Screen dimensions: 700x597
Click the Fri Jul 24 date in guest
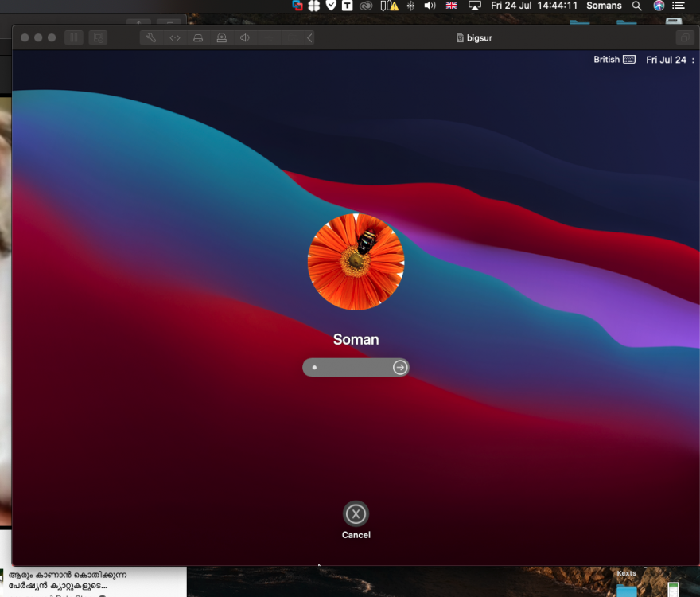point(666,60)
